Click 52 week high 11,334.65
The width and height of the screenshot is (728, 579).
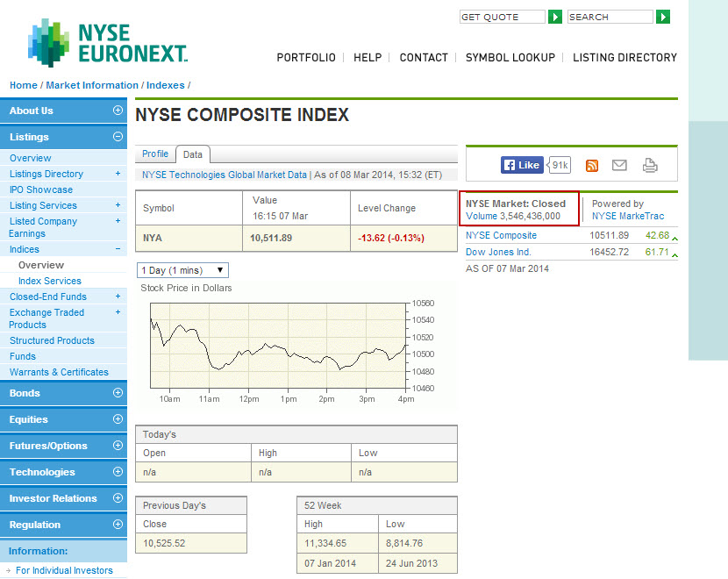tap(325, 543)
